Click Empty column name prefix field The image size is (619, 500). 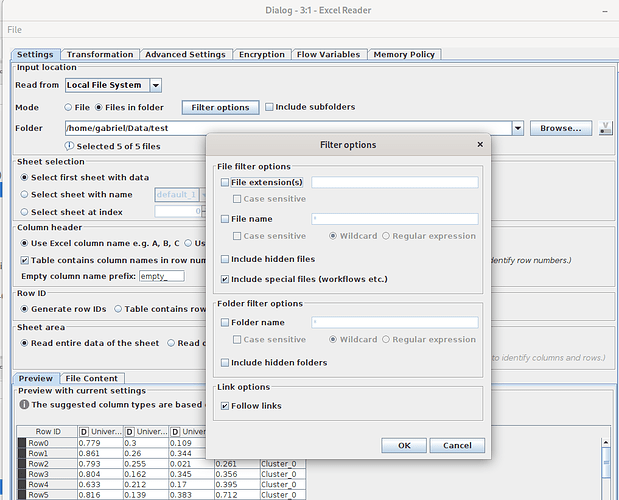(161, 276)
